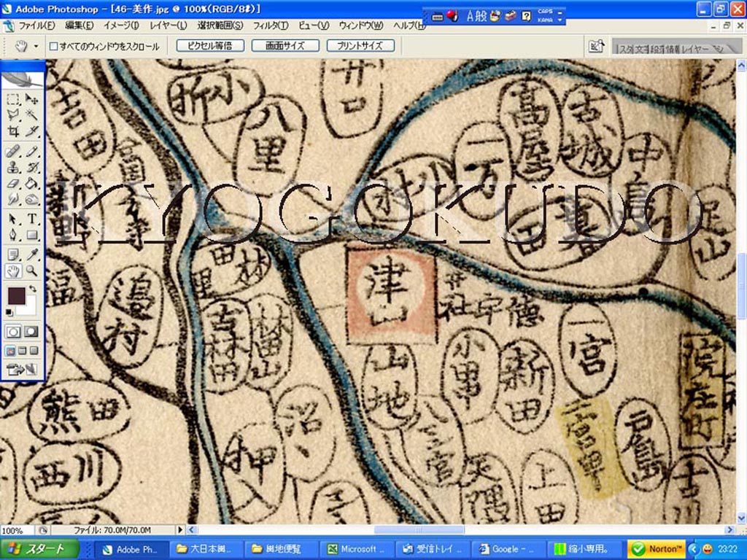The image size is (747, 560).
Task: Choose the Notes tool
Action: click(13, 255)
